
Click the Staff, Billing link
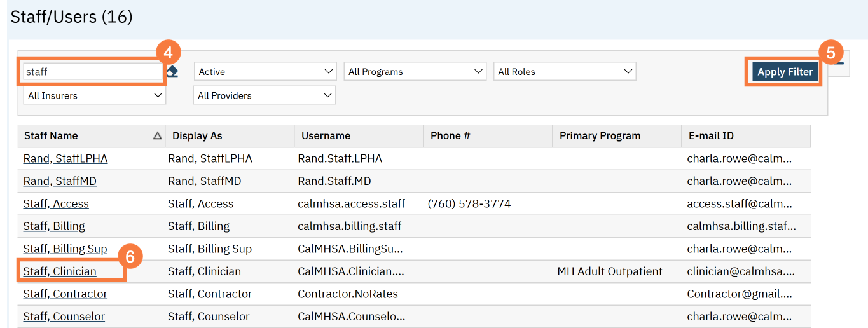tap(54, 226)
